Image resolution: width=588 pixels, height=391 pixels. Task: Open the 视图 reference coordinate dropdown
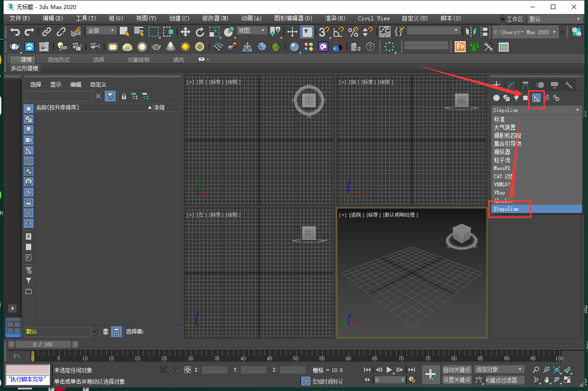pyautogui.click(x=252, y=30)
